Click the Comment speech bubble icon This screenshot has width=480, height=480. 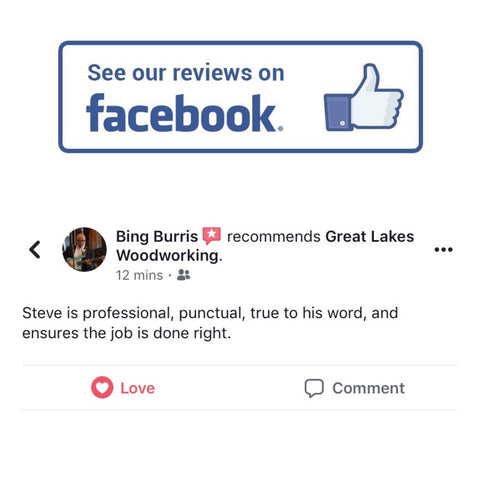click(x=314, y=388)
